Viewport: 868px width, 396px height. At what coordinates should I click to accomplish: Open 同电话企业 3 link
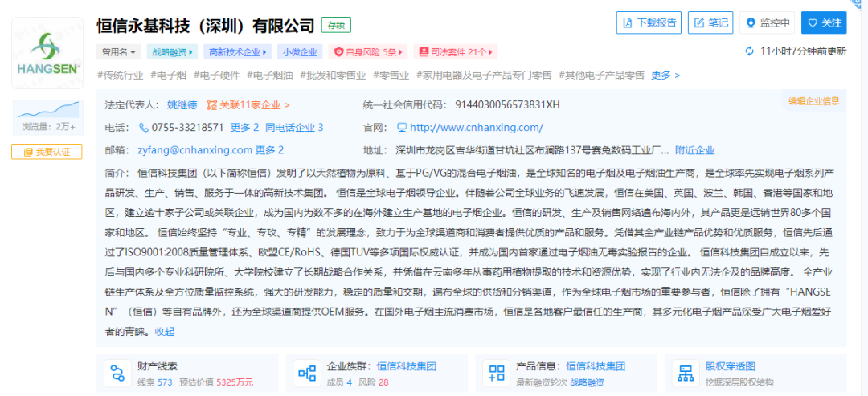[294, 127]
